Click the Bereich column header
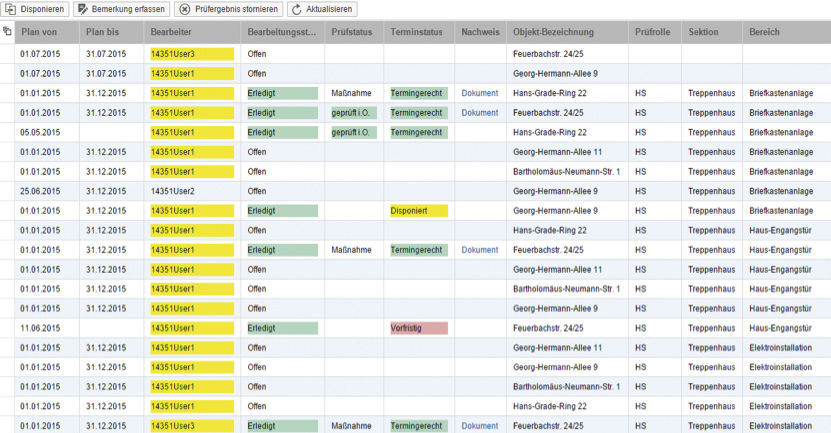The height and width of the screenshot is (433, 831). [765, 33]
